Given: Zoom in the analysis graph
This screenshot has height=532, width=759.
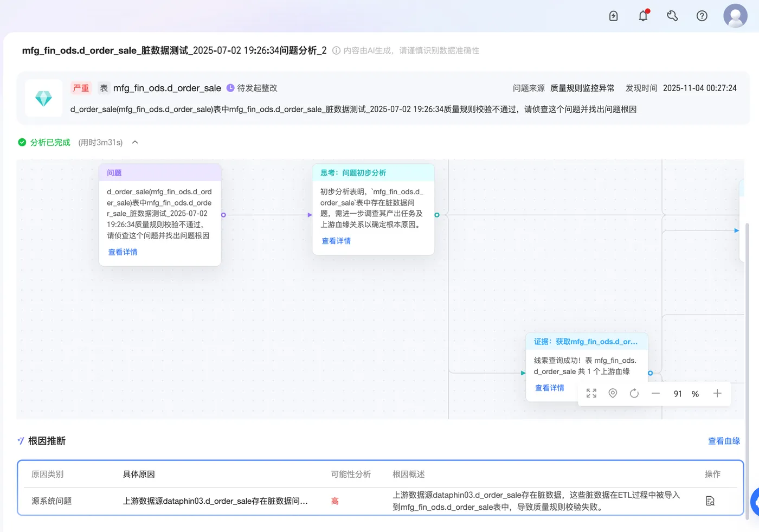Looking at the screenshot, I should pyautogui.click(x=717, y=393).
